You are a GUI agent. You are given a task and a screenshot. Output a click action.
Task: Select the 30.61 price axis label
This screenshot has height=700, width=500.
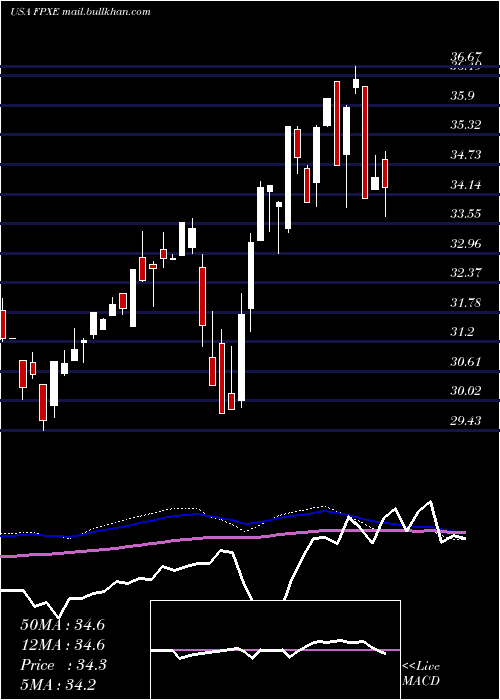point(465,361)
